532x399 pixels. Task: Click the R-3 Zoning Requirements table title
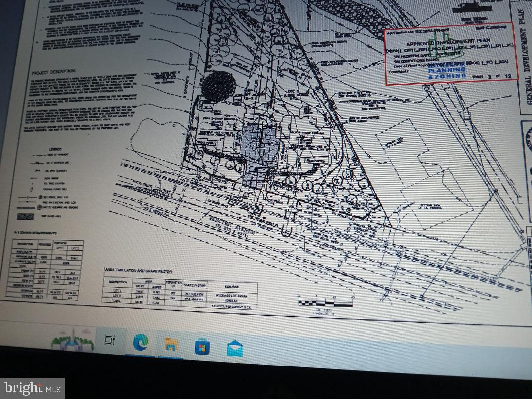pos(28,233)
